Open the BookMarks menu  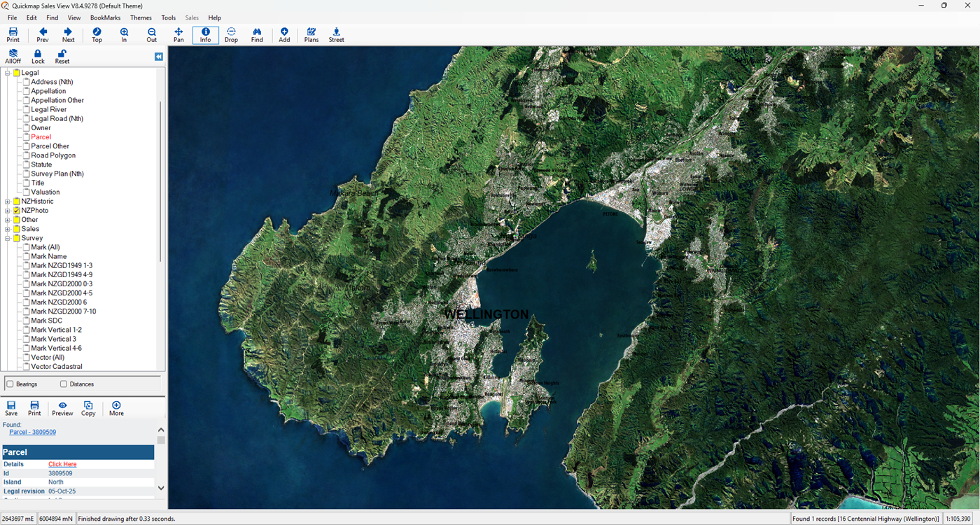(x=105, y=17)
